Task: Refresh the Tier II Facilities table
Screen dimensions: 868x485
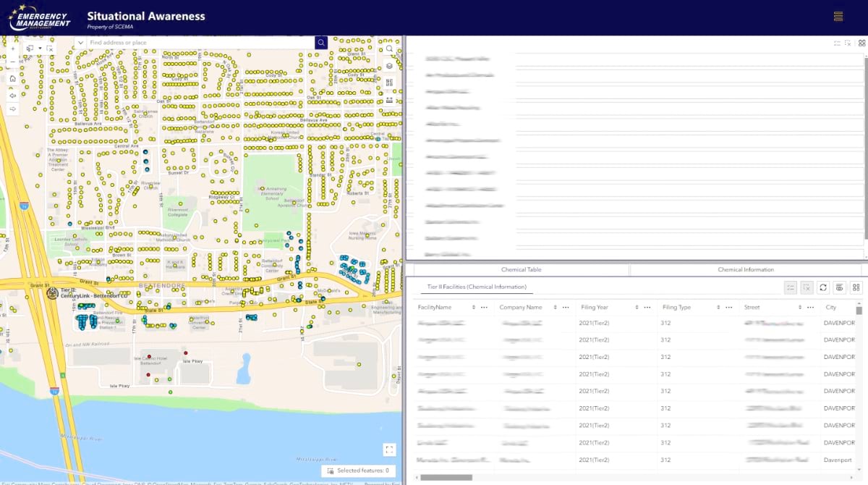Action: tap(823, 287)
